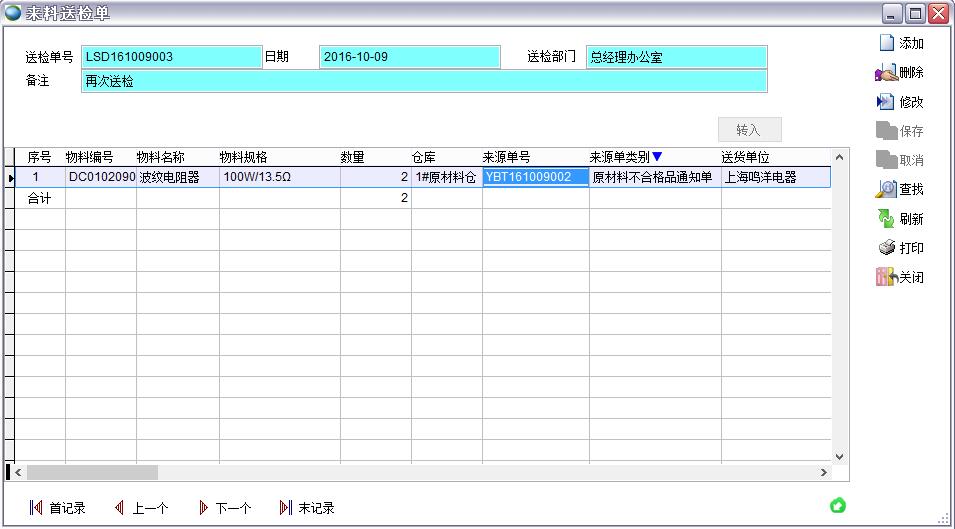Image resolution: width=955 pixels, height=529 pixels.
Task: Click the green home icon at bottom right
Action: click(838, 505)
